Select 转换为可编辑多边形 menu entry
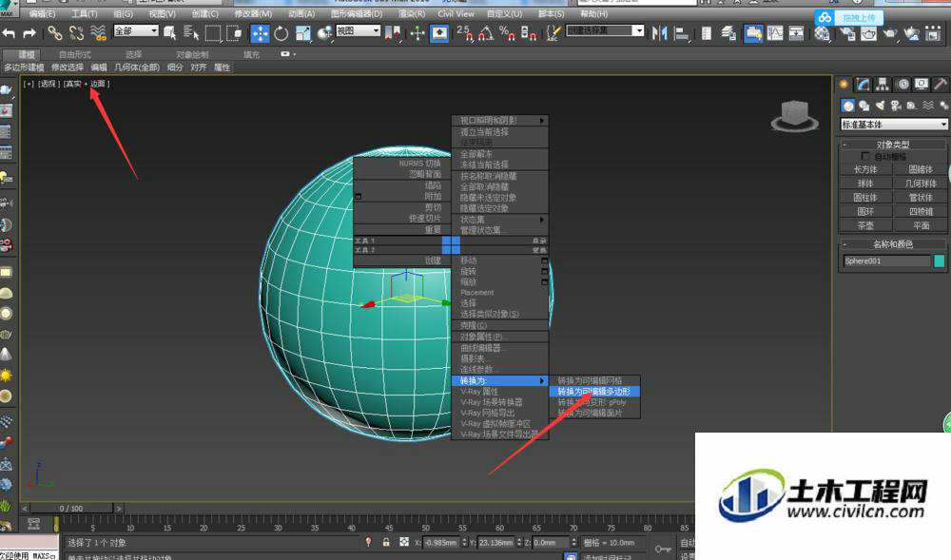 pyautogui.click(x=594, y=392)
